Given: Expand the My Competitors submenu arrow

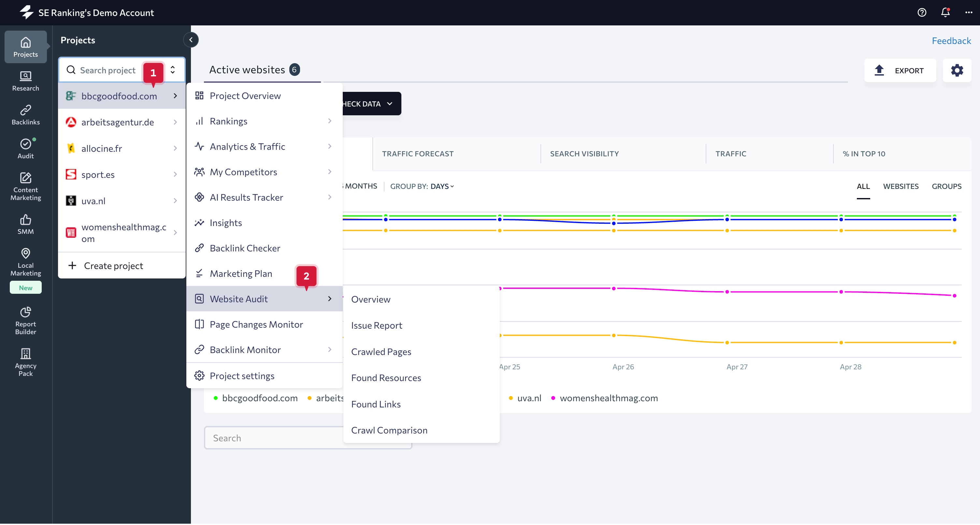Looking at the screenshot, I should tap(330, 172).
